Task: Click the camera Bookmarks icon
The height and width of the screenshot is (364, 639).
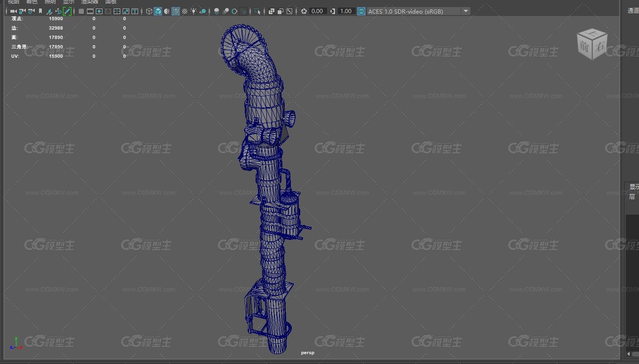Action: pos(40,11)
